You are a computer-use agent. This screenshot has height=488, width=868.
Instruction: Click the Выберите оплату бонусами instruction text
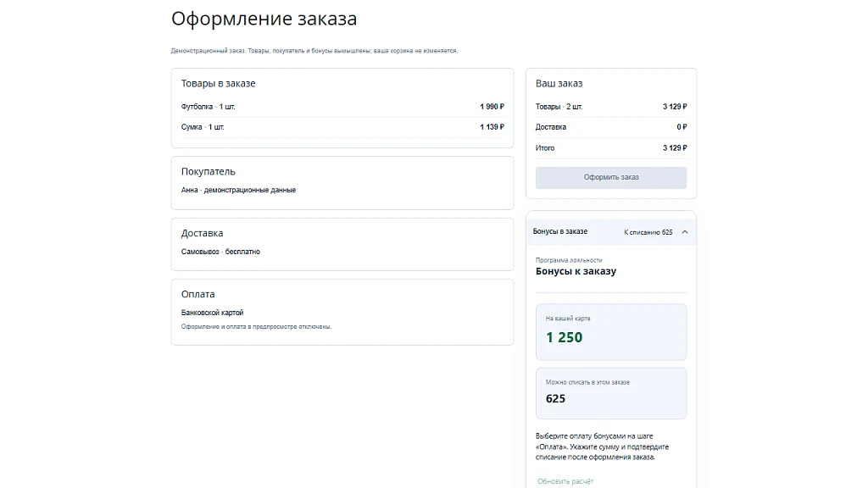point(602,446)
